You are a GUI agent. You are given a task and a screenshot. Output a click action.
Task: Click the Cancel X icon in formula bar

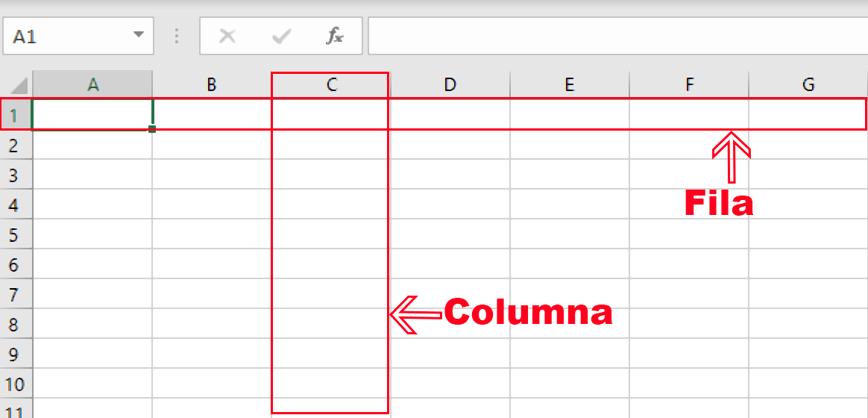(227, 36)
